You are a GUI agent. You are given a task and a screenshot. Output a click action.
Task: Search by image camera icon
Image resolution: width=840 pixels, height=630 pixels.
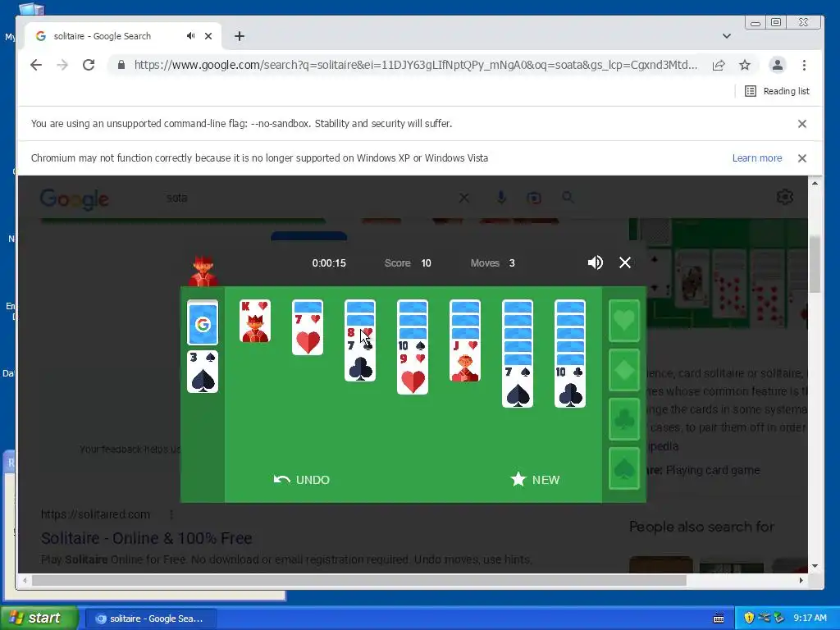coord(533,199)
